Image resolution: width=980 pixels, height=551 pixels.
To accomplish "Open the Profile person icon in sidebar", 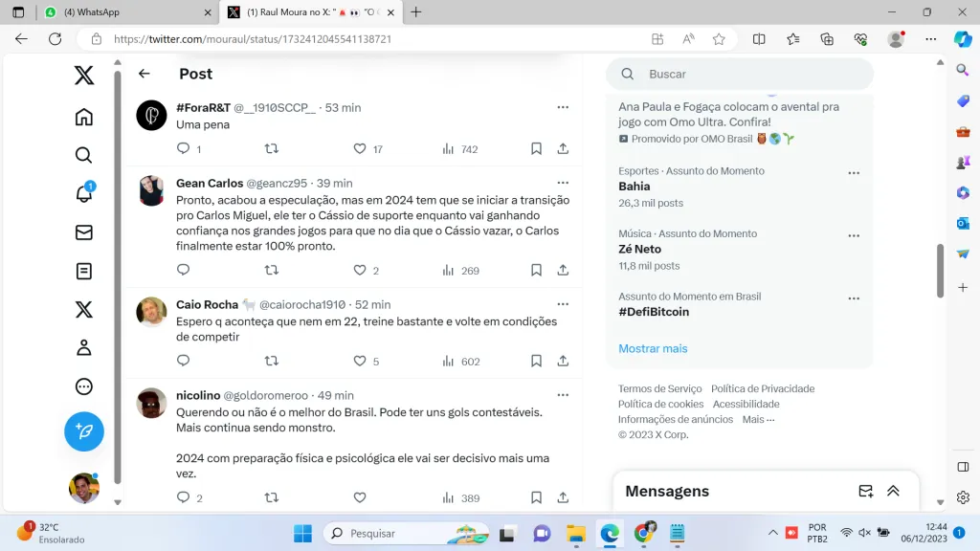I will pyautogui.click(x=84, y=347).
